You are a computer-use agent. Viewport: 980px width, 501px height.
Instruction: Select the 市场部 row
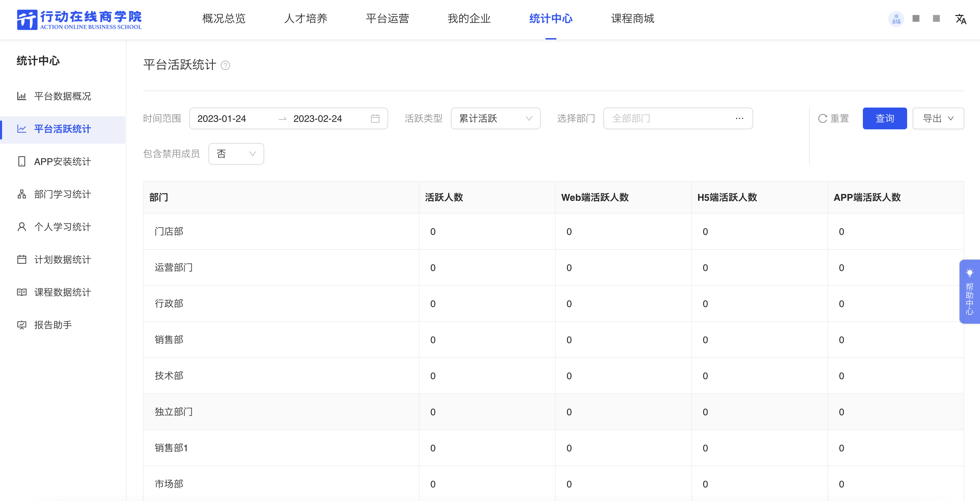(x=554, y=484)
